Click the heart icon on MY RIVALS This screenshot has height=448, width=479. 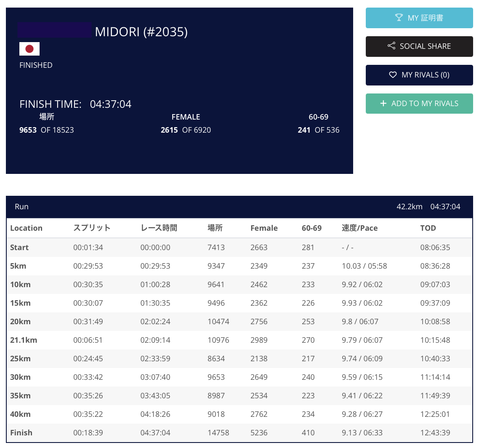click(x=393, y=75)
